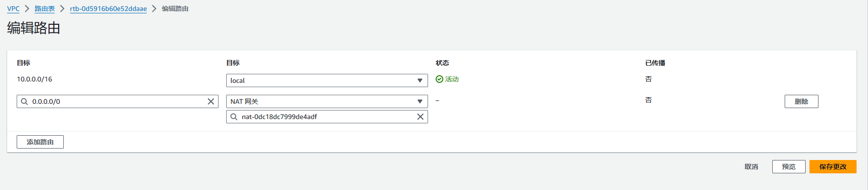Select the 编辑路由 breadcrumb item
The height and width of the screenshot is (190, 868).
[175, 9]
